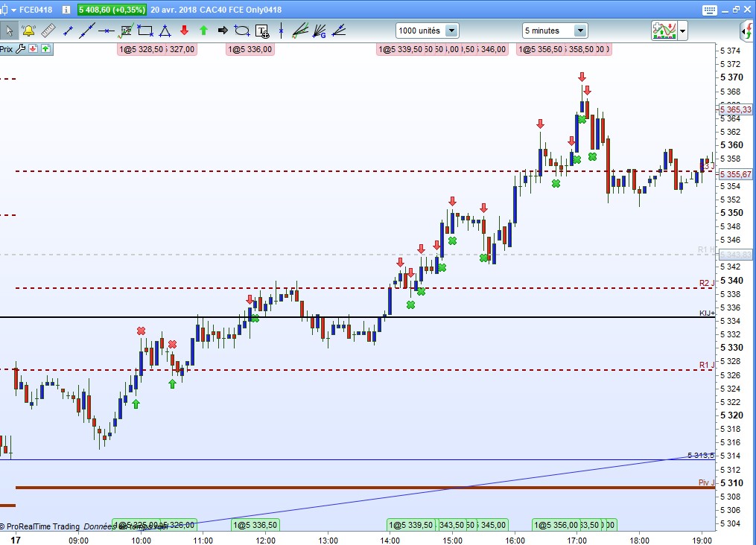Select the top 1@5 328,50 order label
The image size is (756, 545).
coord(142,49)
